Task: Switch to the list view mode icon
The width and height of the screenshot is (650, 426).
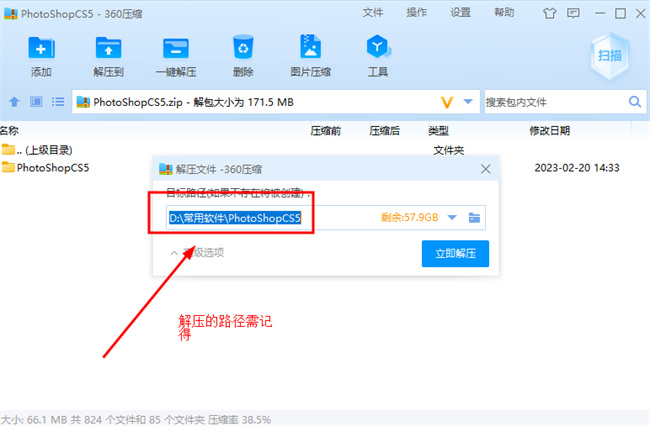Action: (58, 102)
